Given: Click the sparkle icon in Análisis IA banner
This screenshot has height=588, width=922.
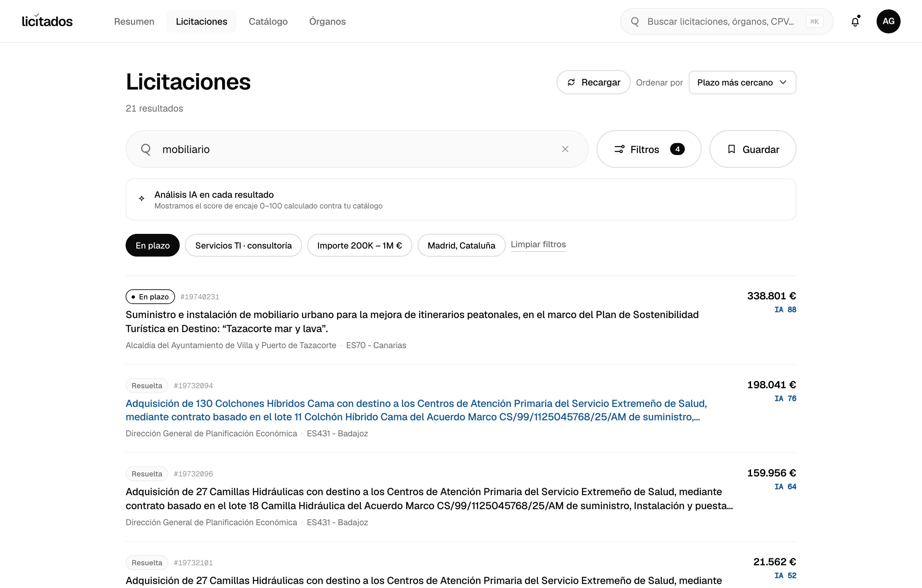Looking at the screenshot, I should [142, 198].
